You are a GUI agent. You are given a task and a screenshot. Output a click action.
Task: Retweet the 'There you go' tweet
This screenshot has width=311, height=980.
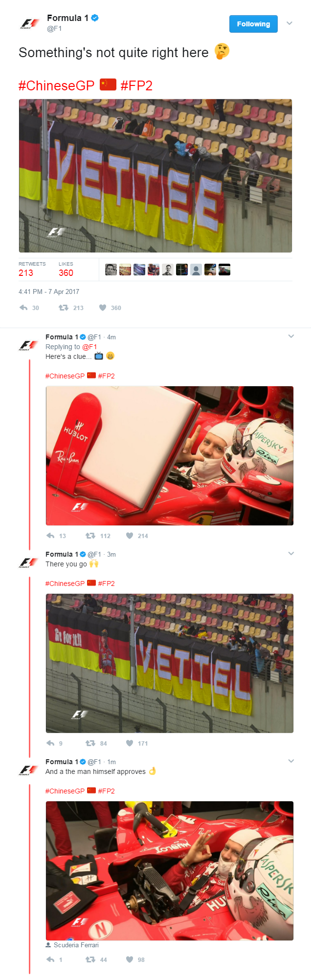coord(90,743)
